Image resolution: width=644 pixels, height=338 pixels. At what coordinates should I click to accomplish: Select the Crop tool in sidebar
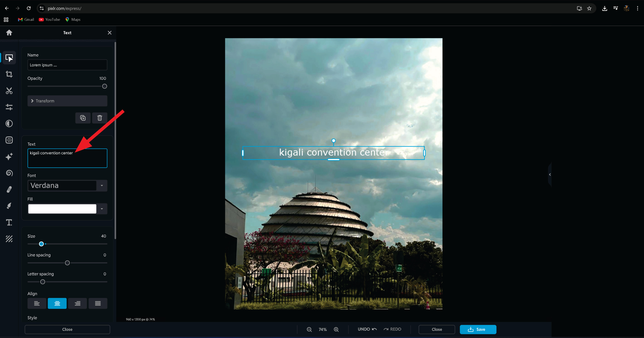[x=9, y=74]
